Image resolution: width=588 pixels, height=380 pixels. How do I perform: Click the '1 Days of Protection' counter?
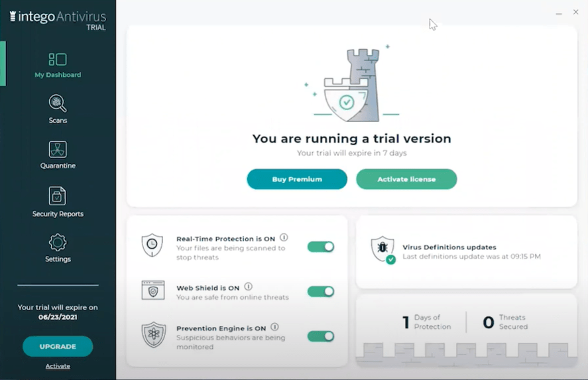coord(427,322)
